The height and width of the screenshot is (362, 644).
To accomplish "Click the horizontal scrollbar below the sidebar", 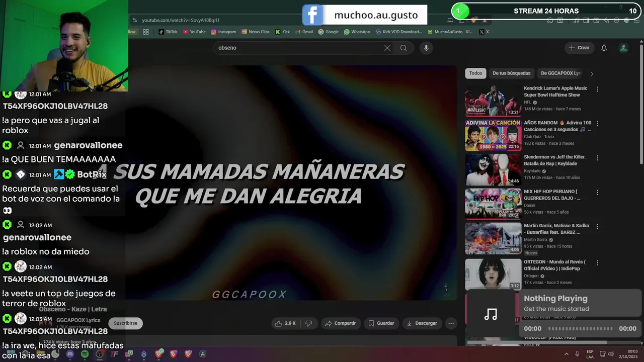I will coord(537,343).
